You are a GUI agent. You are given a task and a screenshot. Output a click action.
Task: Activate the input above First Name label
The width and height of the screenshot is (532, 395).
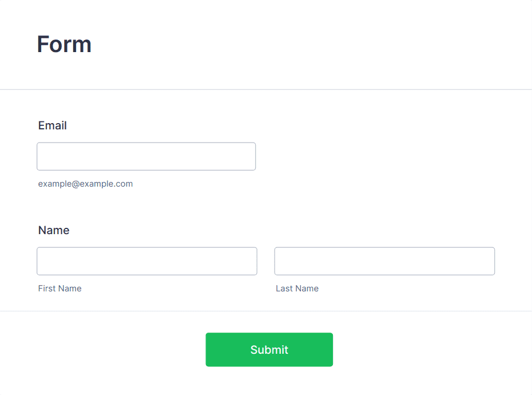point(147,261)
